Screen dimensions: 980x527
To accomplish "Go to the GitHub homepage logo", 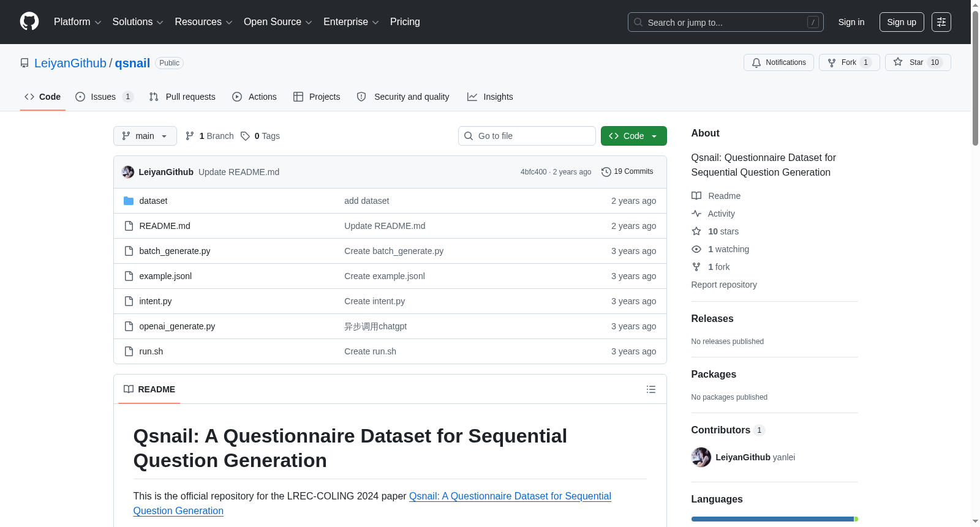I will 29,22.
